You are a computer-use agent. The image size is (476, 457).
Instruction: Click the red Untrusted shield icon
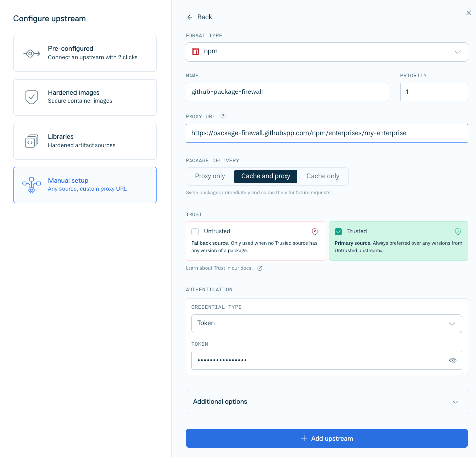(x=315, y=232)
